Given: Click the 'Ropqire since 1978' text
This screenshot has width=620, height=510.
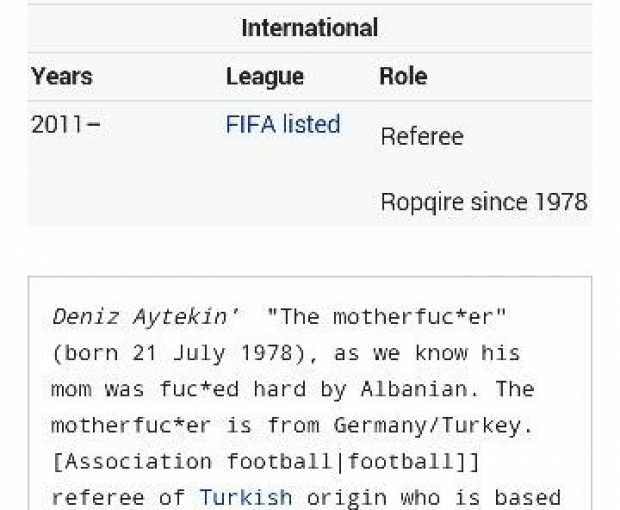Looking at the screenshot, I should click(483, 202).
